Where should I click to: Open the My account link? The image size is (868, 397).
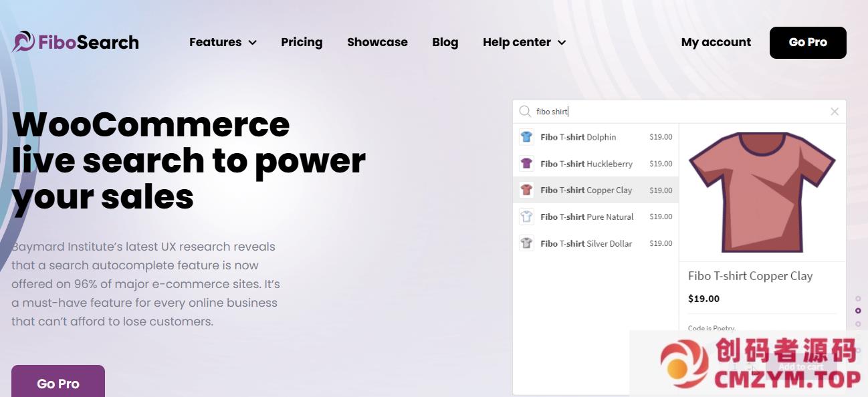[716, 42]
